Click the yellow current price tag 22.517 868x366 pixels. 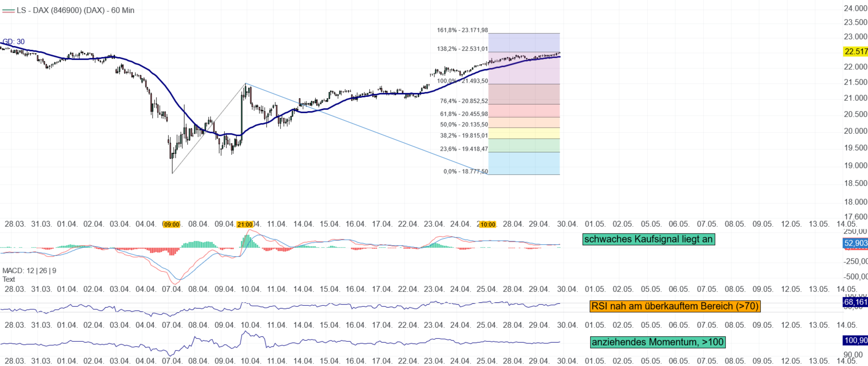coord(856,51)
